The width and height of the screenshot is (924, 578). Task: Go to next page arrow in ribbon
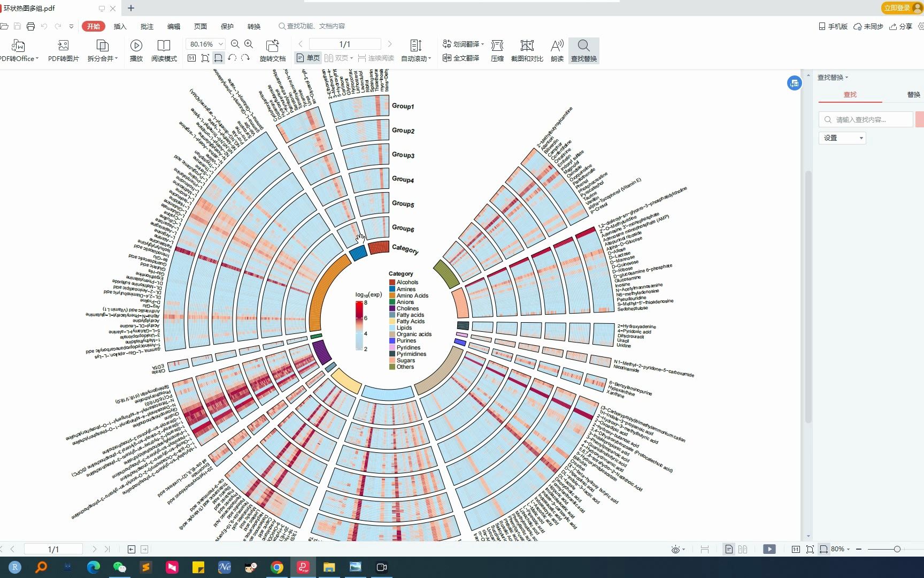tap(389, 44)
